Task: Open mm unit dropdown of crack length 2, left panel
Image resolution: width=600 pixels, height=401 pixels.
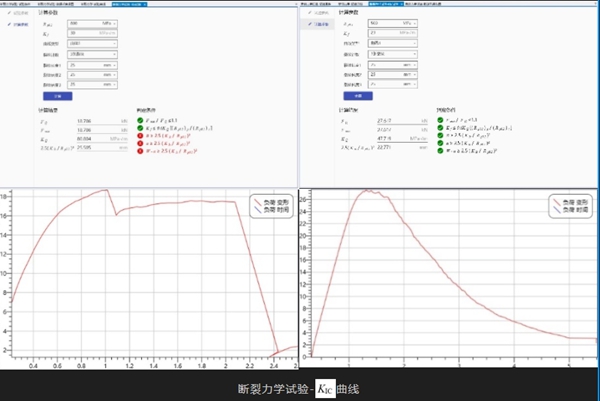Action: pos(114,75)
